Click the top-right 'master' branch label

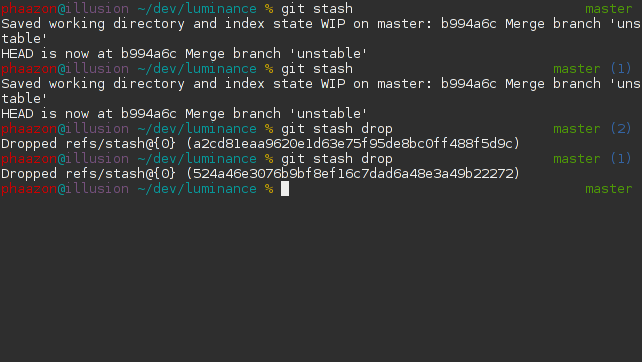click(608, 9)
